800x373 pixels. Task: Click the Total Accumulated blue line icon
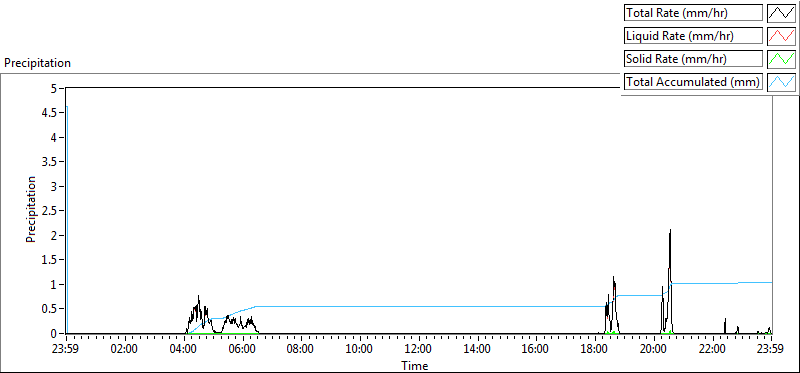[x=781, y=82]
